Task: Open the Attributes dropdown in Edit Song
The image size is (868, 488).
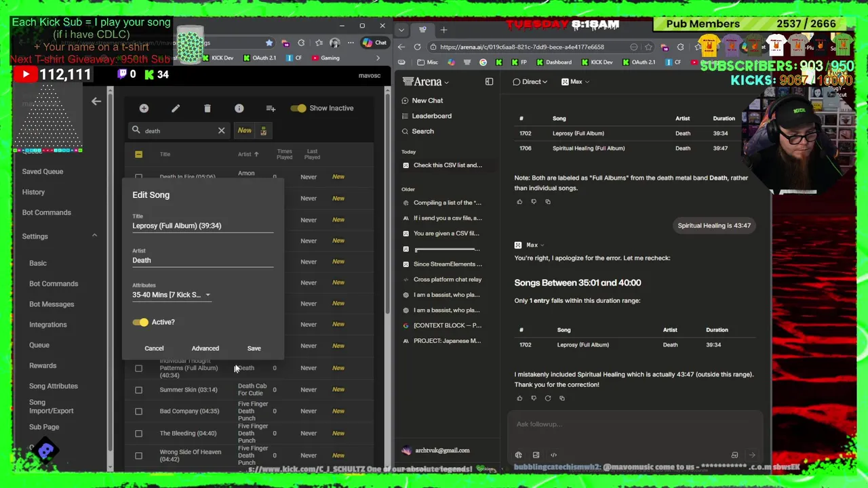Action: click(x=172, y=295)
